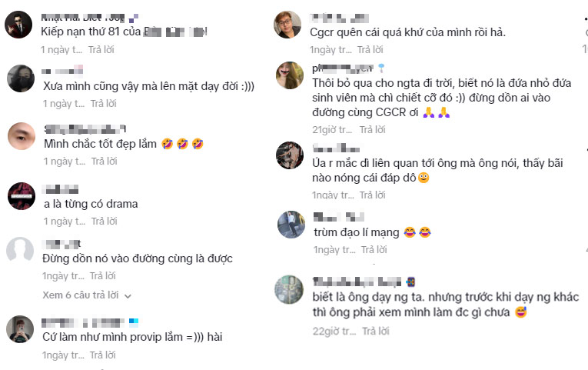The image size is (588, 370).
Task: Reply to 'Mình chắc tốt đẹp lắm' comment
Action: click(105, 162)
